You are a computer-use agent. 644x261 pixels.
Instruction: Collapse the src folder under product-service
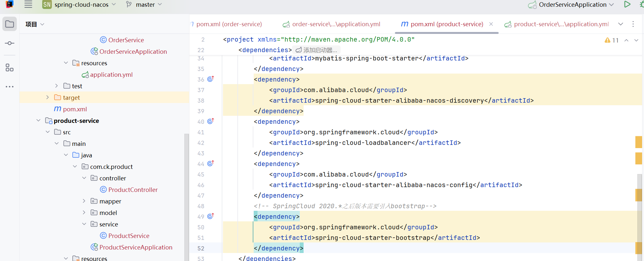pos(48,132)
